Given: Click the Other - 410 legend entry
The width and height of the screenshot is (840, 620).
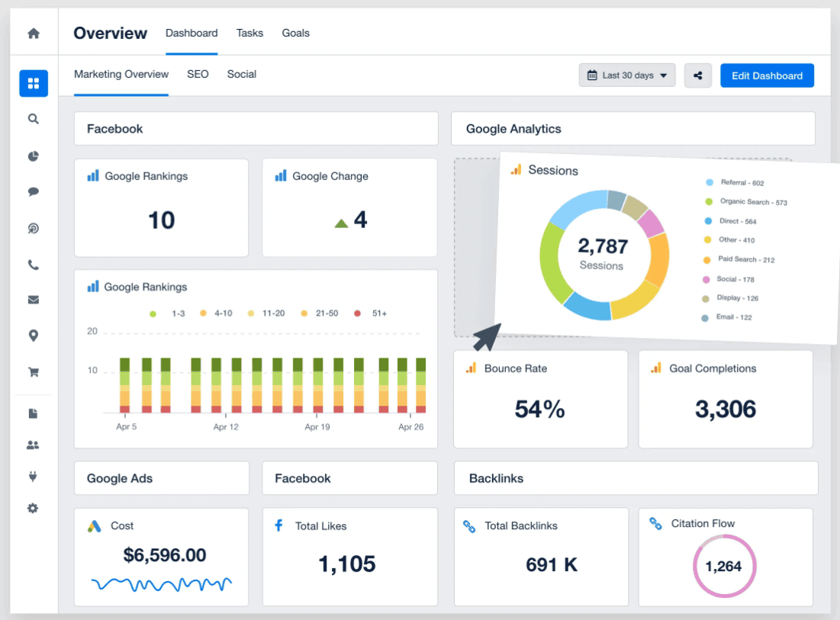Looking at the screenshot, I should point(729,240).
